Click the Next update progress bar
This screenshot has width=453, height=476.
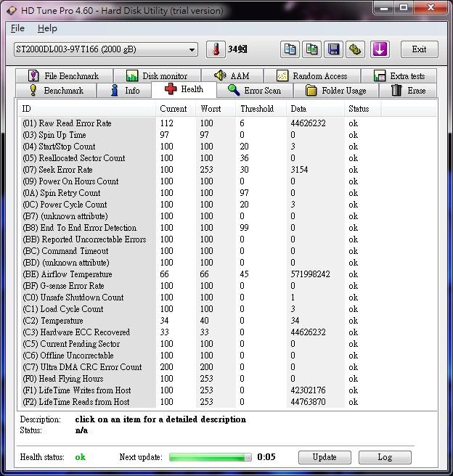[x=211, y=457]
